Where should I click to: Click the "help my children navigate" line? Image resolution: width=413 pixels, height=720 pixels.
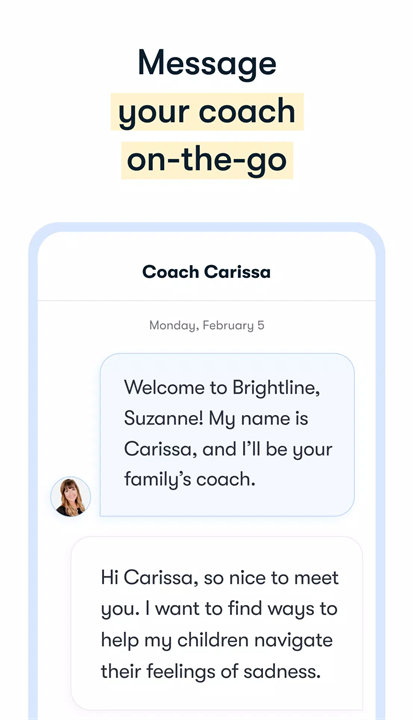pos(217,641)
